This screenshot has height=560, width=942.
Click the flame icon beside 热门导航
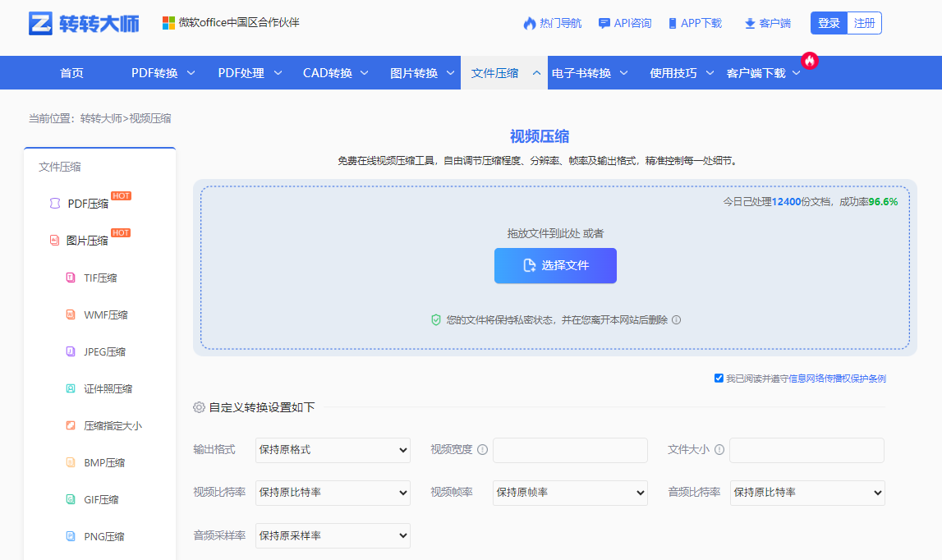529,24
